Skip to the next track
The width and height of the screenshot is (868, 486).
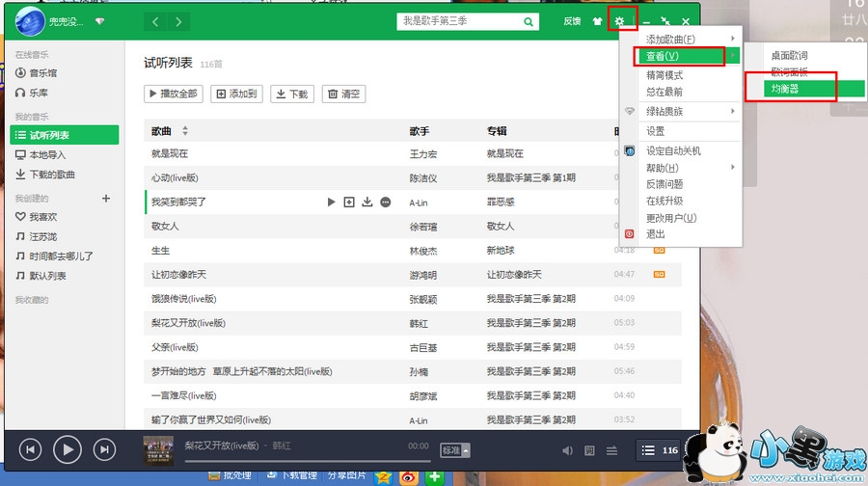(x=104, y=448)
